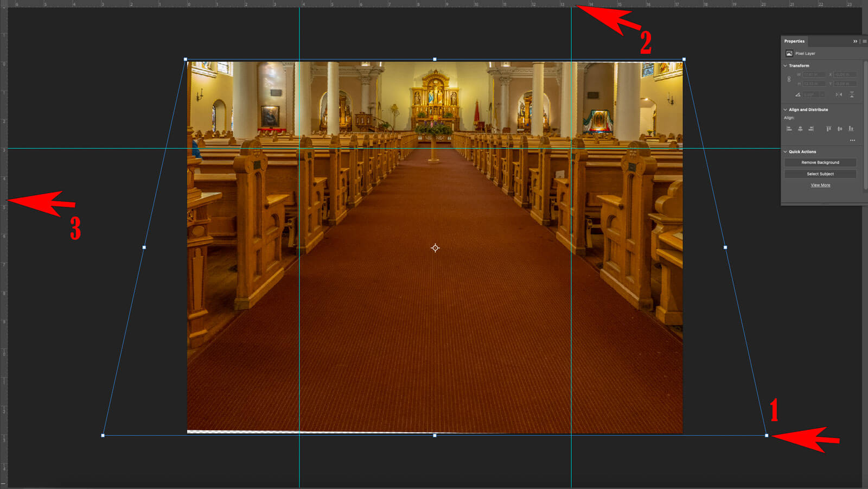This screenshot has height=489, width=868.
Task: Show more align options via three dots
Action: click(x=852, y=141)
